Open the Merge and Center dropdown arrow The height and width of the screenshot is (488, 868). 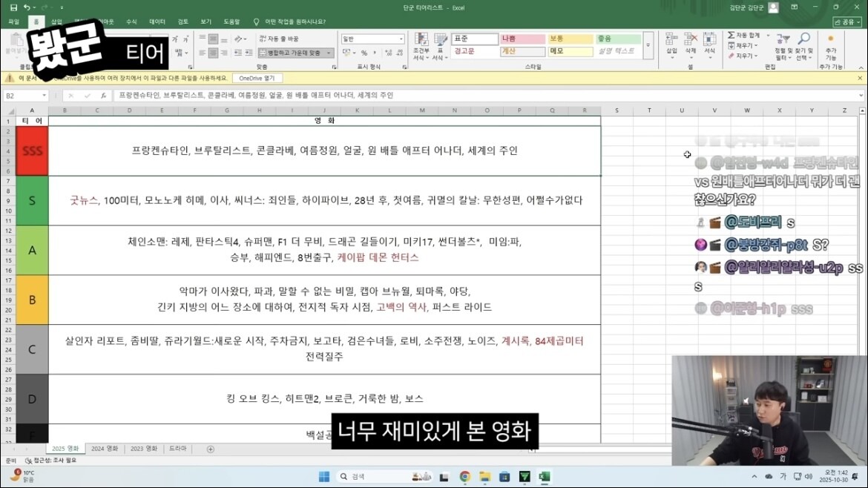[x=329, y=53]
